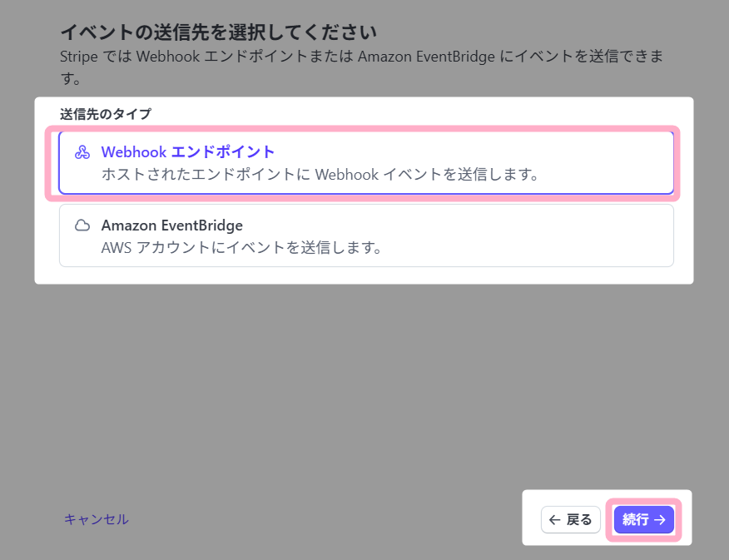Select the Webhook エンドポイント destination card
This screenshot has width=729, height=560.
366,163
